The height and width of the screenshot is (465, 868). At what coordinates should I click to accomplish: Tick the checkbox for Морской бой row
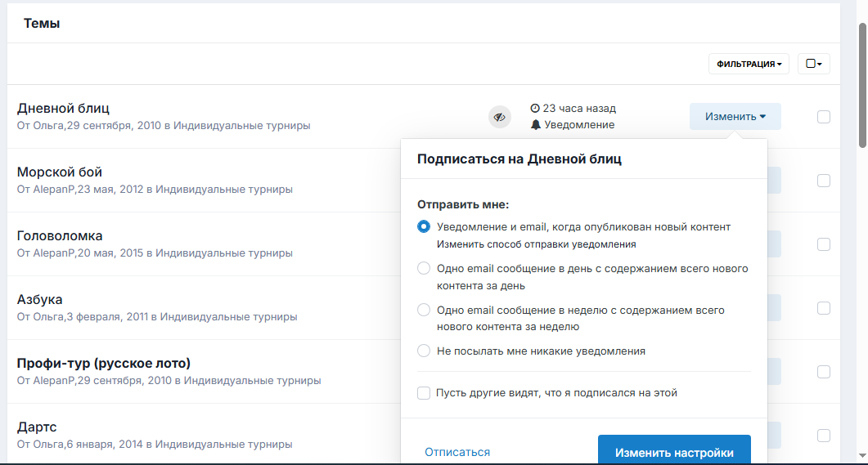coord(824,181)
